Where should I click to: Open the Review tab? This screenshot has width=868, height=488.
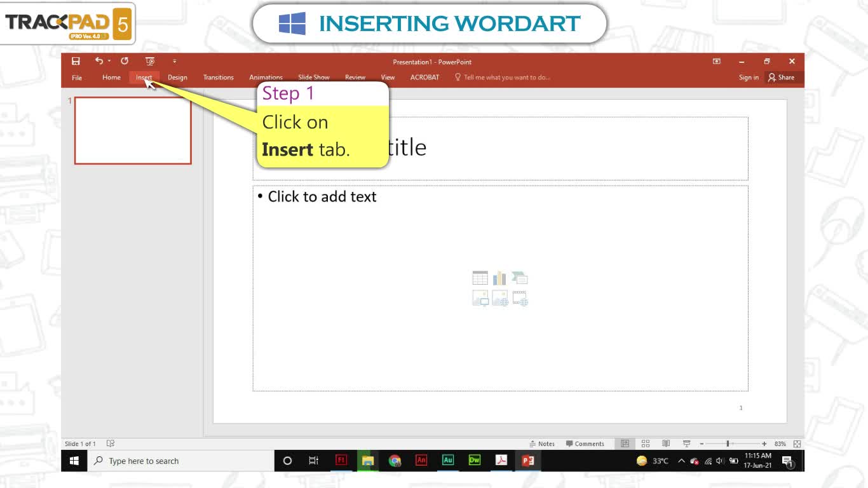point(355,78)
